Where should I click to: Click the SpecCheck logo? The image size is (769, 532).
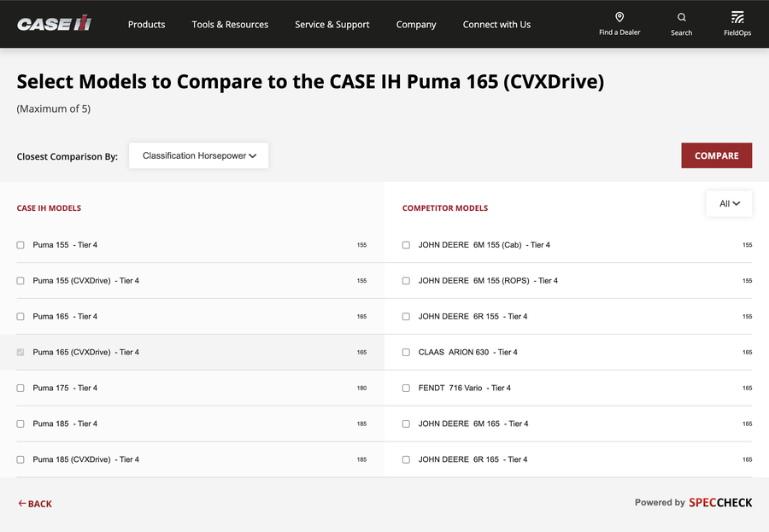click(720, 503)
